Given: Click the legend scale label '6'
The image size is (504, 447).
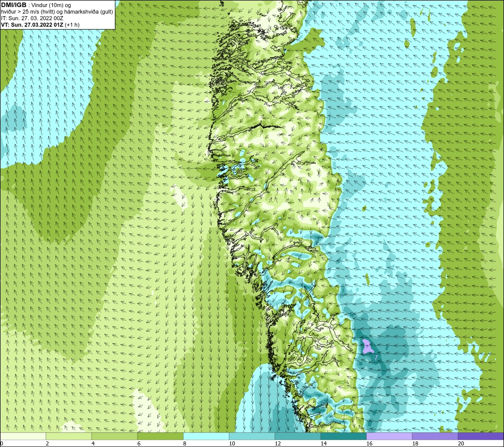Looking at the screenshot, I should pos(139,443).
